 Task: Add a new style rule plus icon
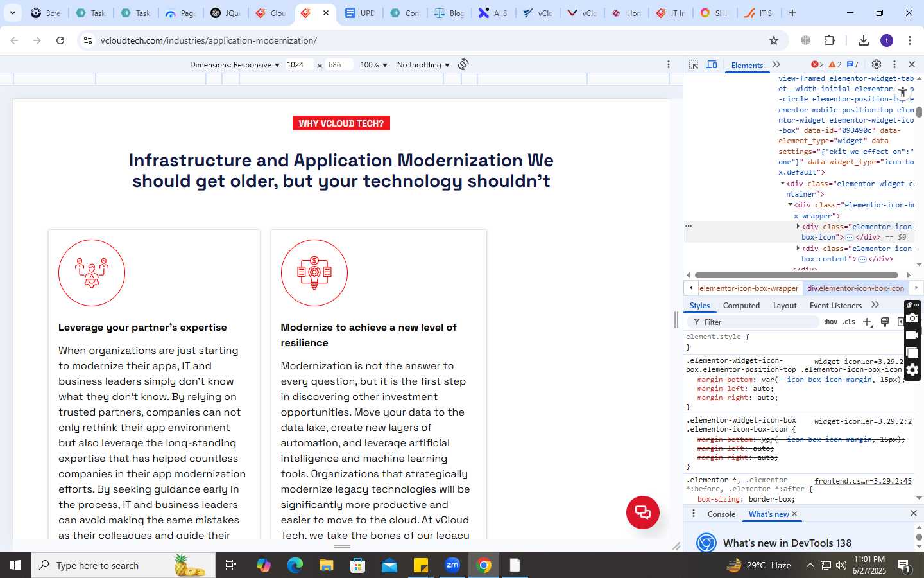coord(868,322)
